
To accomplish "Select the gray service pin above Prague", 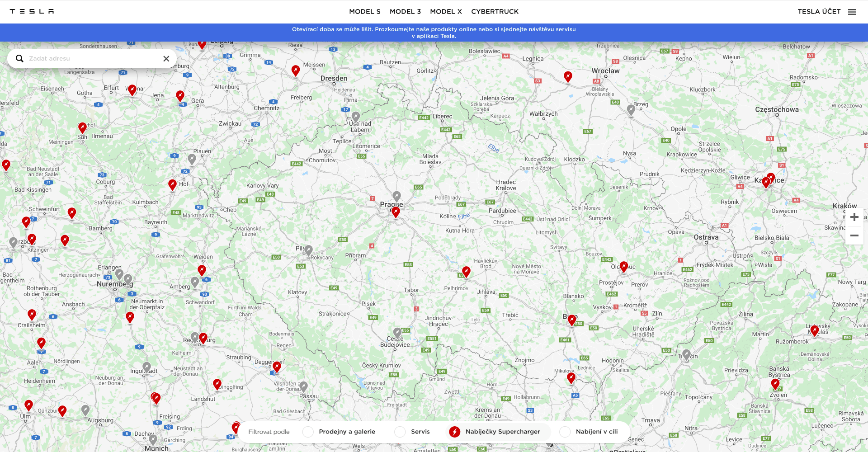I will [396, 196].
